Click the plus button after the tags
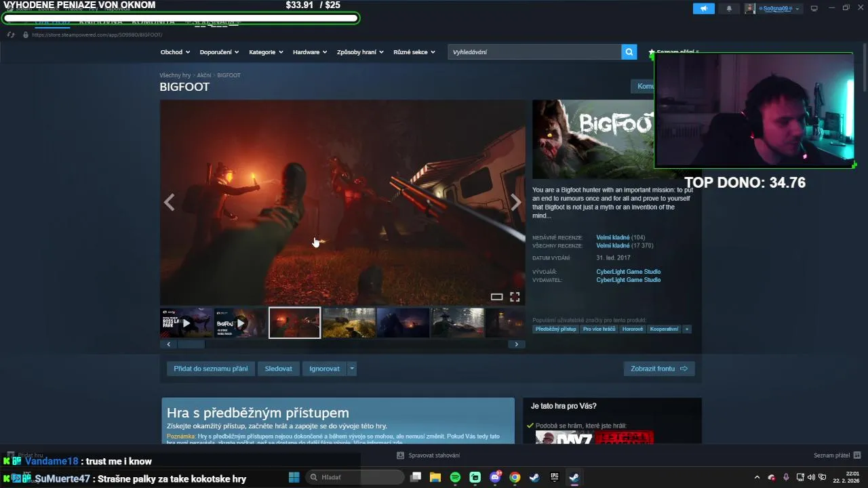The width and height of the screenshot is (868, 488). point(687,329)
